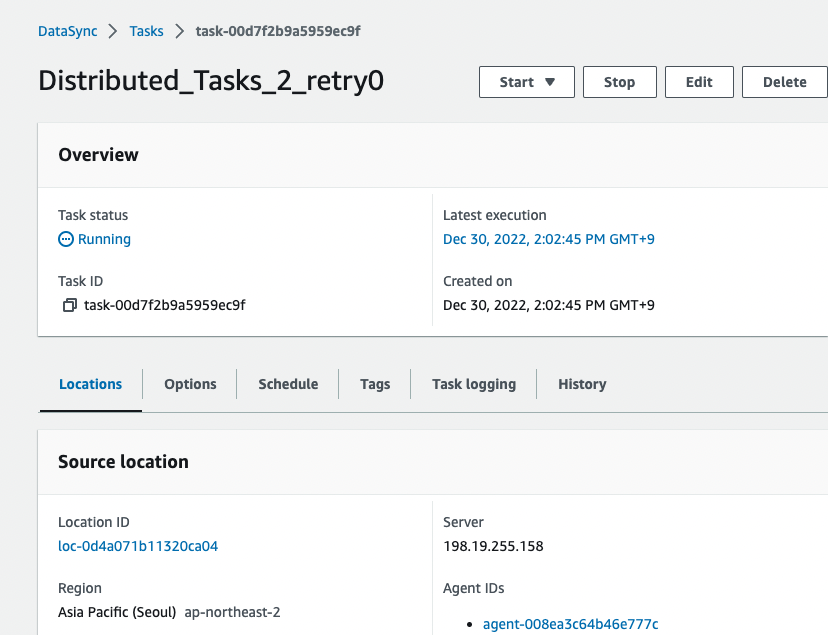The width and height of the screenshot is (828, 635).
Task: Switch to the Options tab
Action: pos(190,384)
